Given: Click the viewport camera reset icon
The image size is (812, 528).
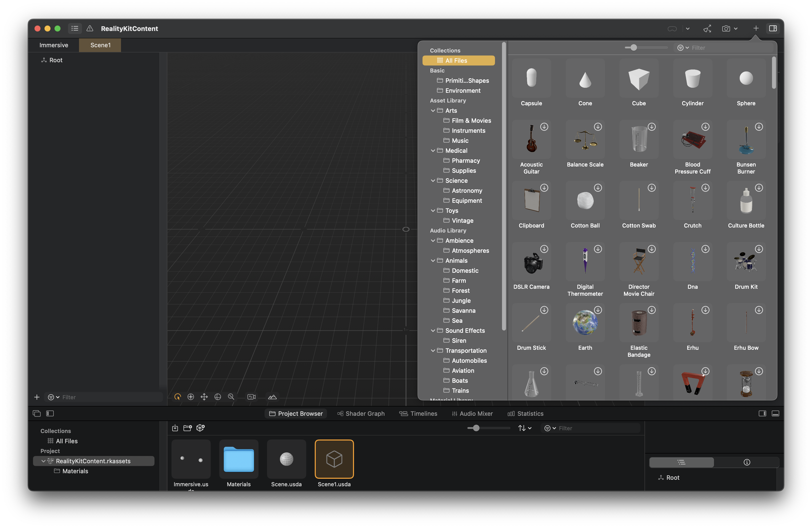Looking at the screenshot, I should click(251, 397).
